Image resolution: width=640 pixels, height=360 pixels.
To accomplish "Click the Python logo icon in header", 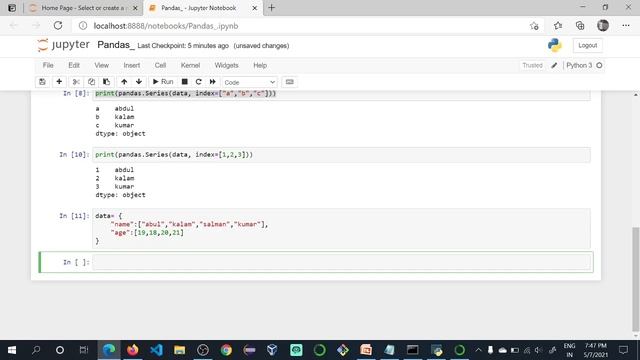I will coord(555,45).
